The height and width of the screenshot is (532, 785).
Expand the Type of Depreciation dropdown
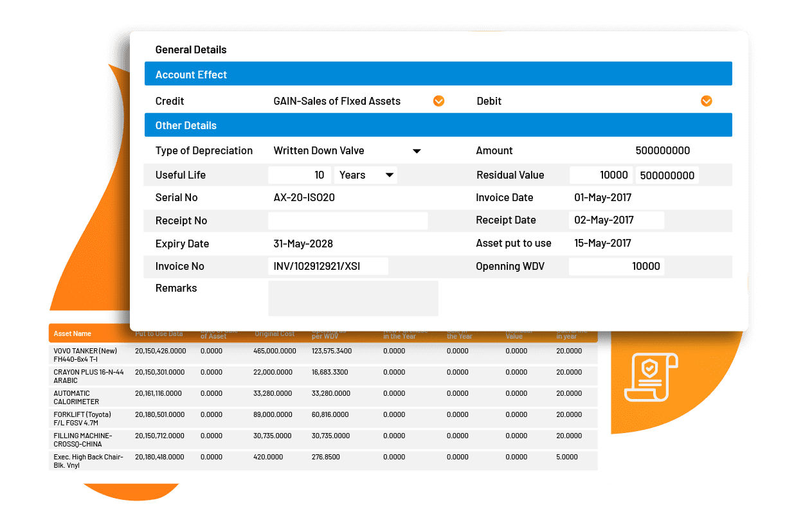(x=417, y=151)
